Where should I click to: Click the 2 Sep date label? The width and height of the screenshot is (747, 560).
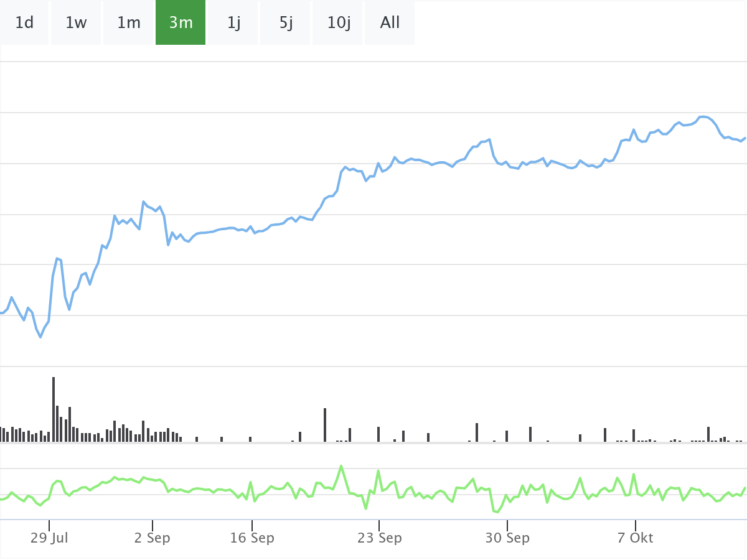coord(152,538)
